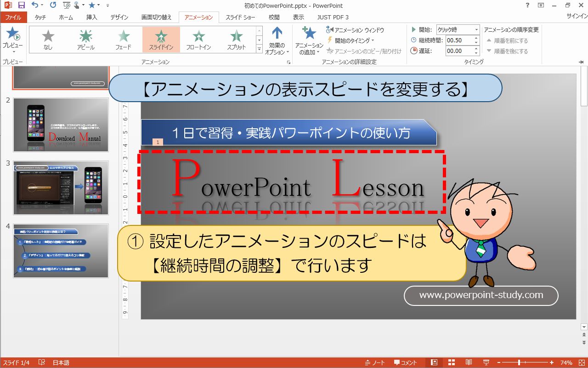Open the JUST PDF 3 tab

[333, 17]
